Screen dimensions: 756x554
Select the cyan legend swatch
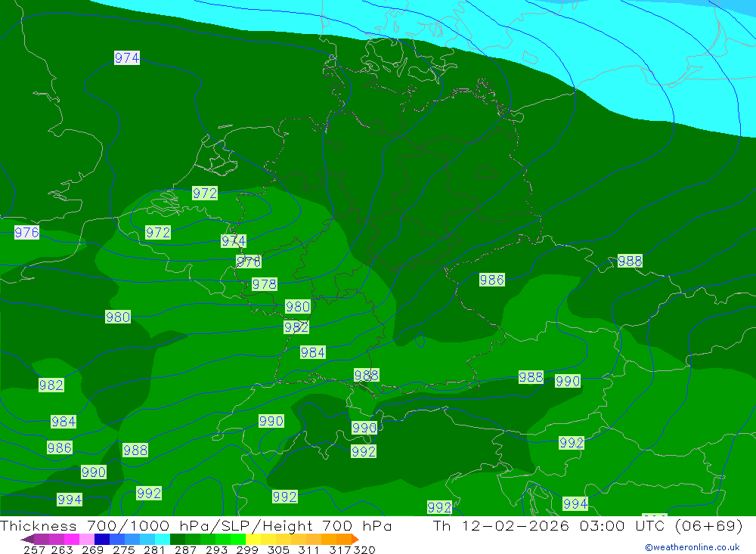click(x=163, y=539)
